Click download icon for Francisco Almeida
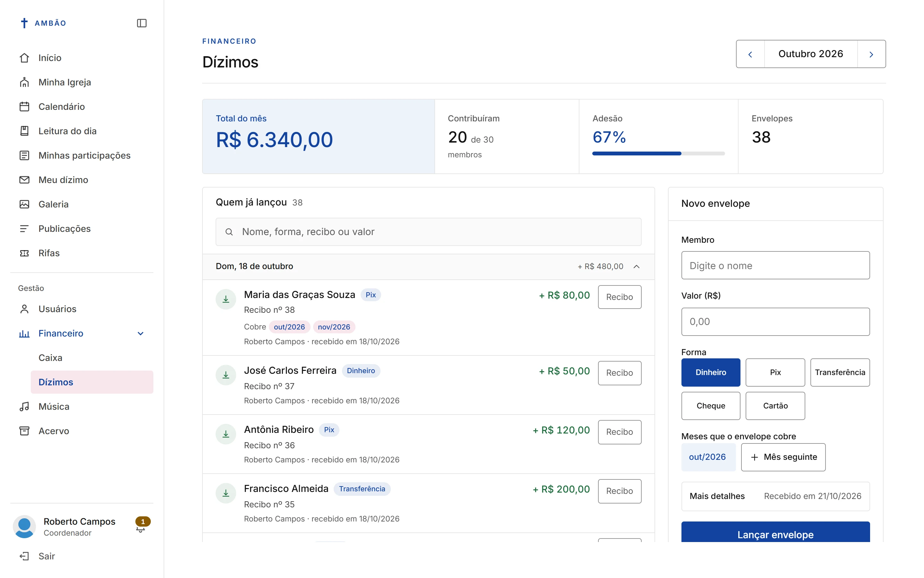The width and height of the screenshot is (924, 578). click(x=226, y=493)
